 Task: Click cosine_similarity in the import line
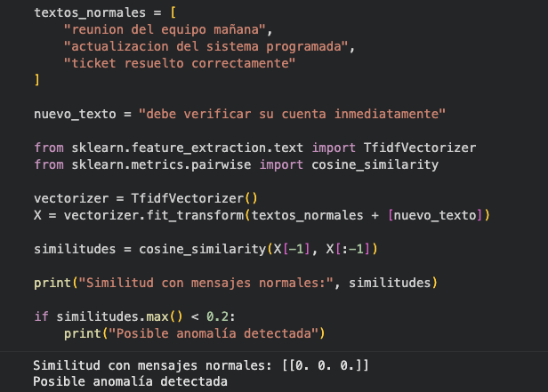pyautogui.click(x=375, y=164)
